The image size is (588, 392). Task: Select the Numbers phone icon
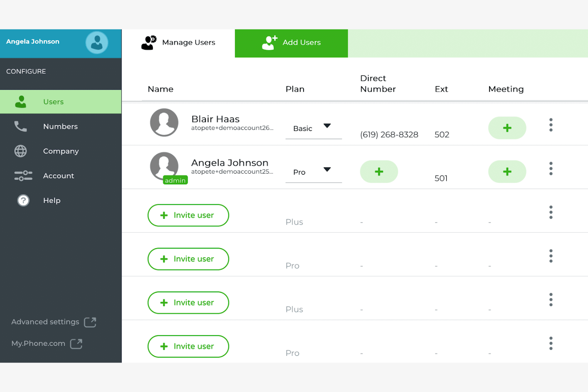pyautogui.click(x=20, y=126)
